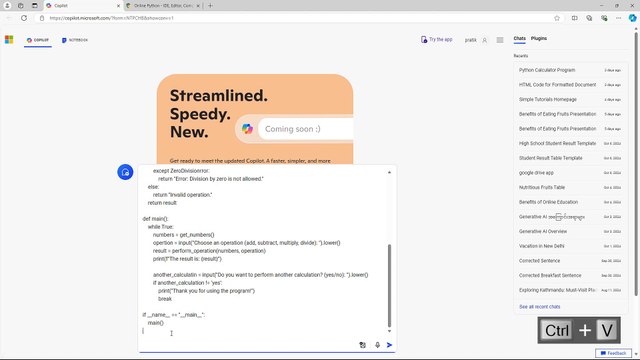Open Simple Tutorials Homepage chat

pos(570,100)
